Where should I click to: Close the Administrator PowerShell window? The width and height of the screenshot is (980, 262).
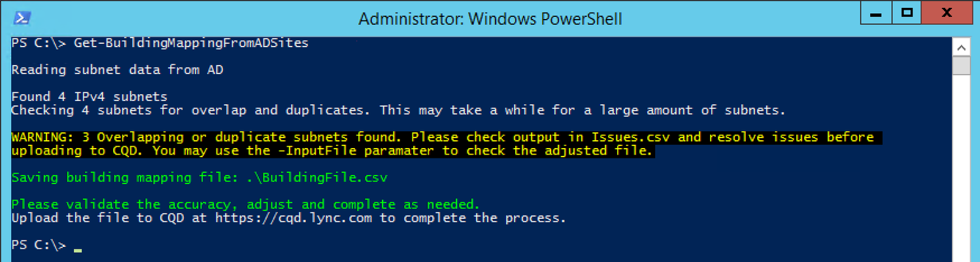coord(945,14)
